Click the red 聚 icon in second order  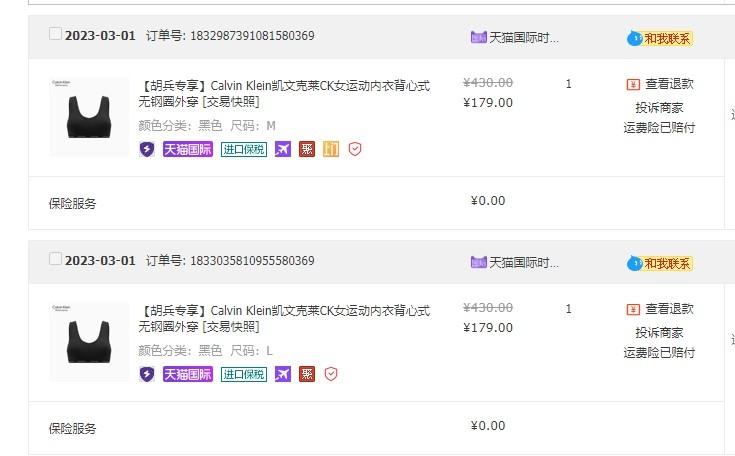pos(307,374)
